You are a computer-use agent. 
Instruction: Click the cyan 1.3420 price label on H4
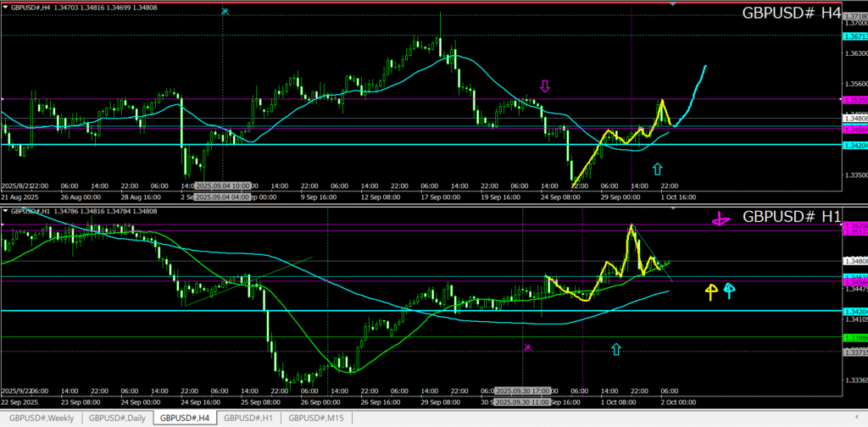tap(854, 145)
